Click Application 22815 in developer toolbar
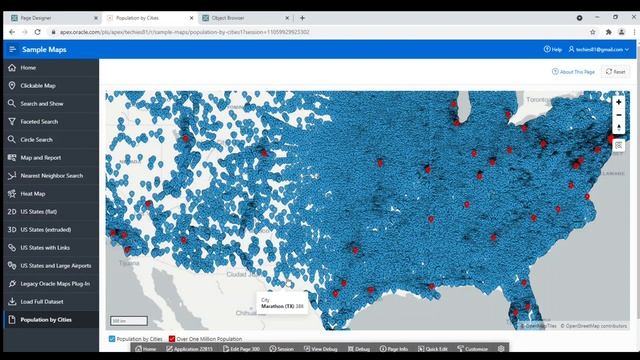Viewport: 640px width, 360px height. (x=190, y=349)
